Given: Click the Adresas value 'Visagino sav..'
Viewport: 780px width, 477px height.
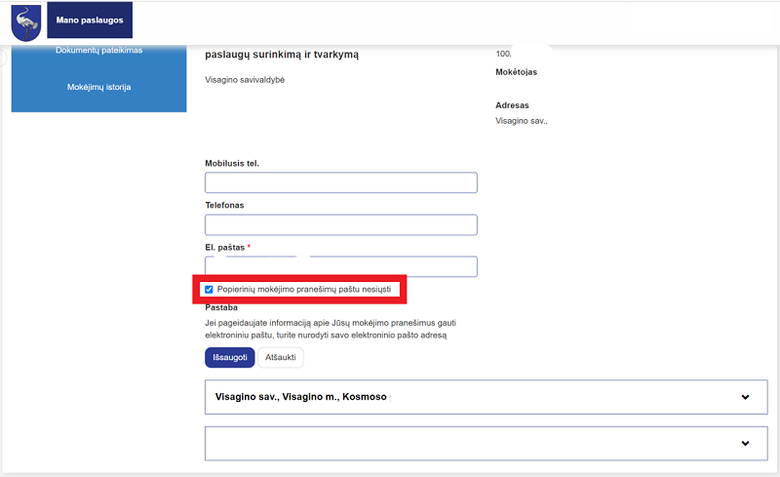Looking at the screenshot, I should [x=521, y=121].
